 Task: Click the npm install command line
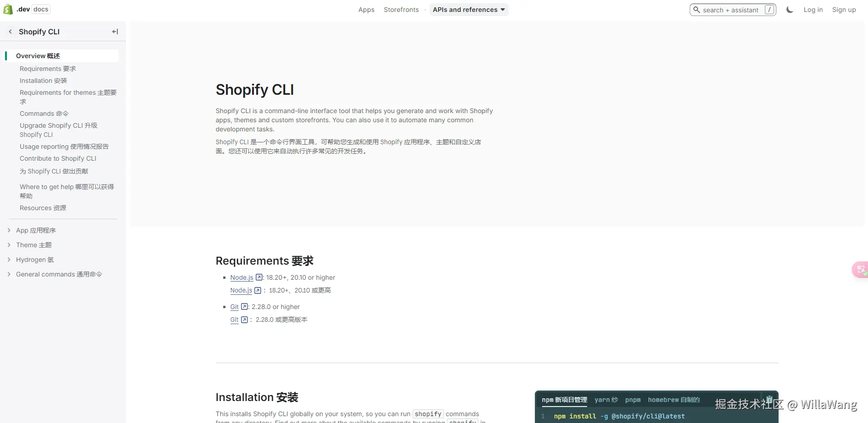point(619,416)
